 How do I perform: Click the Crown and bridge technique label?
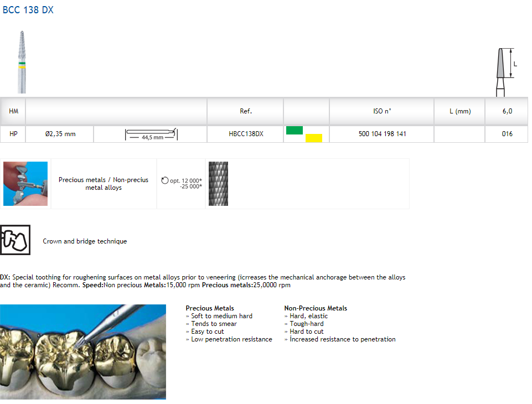click(x=85, y=241)
